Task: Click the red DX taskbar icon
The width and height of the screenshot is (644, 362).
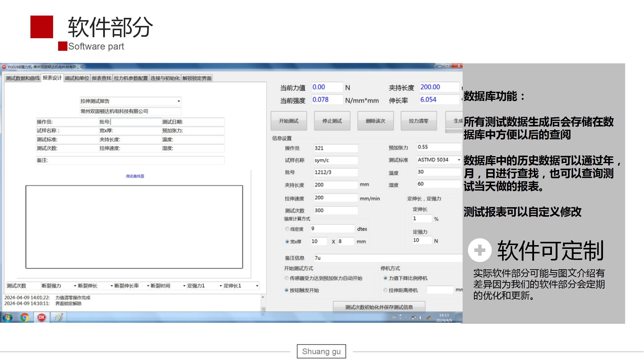Action: [42, 318]
